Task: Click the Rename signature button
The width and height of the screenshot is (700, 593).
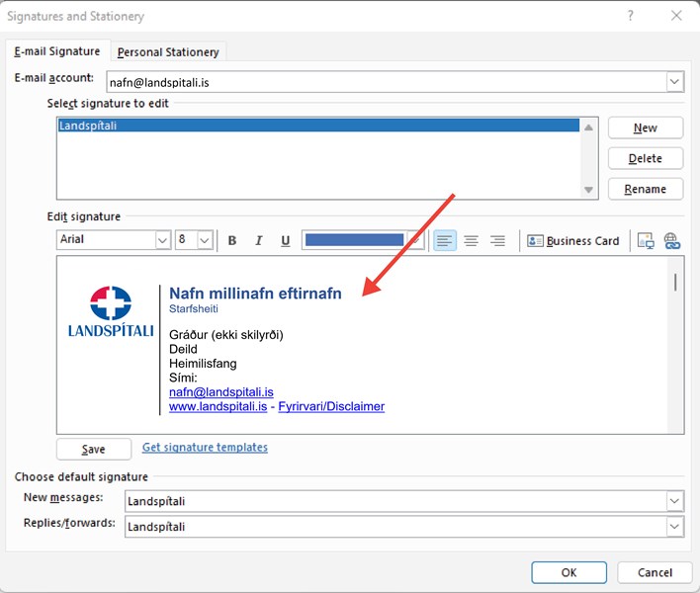Action: [x=646, y=189]
